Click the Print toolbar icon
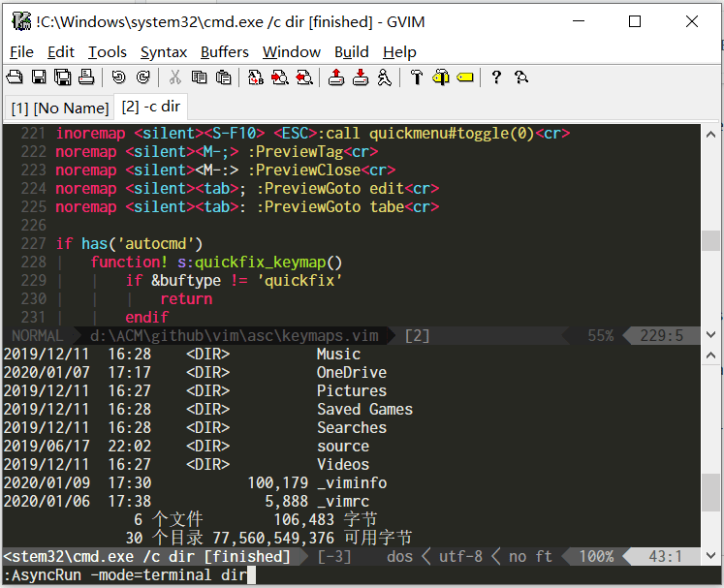The height and width of the screenshot is (588, 724). coord(86,77)
